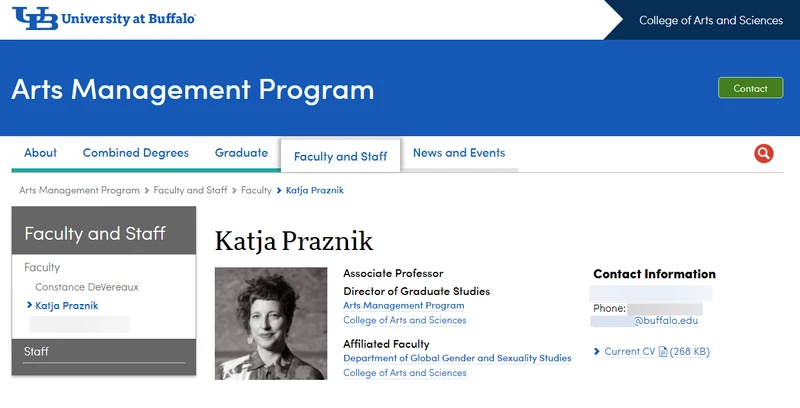This screenshot has width=800, height=408.
Task: Click the @buffalo.edu email link
Action: pos(666,321)
